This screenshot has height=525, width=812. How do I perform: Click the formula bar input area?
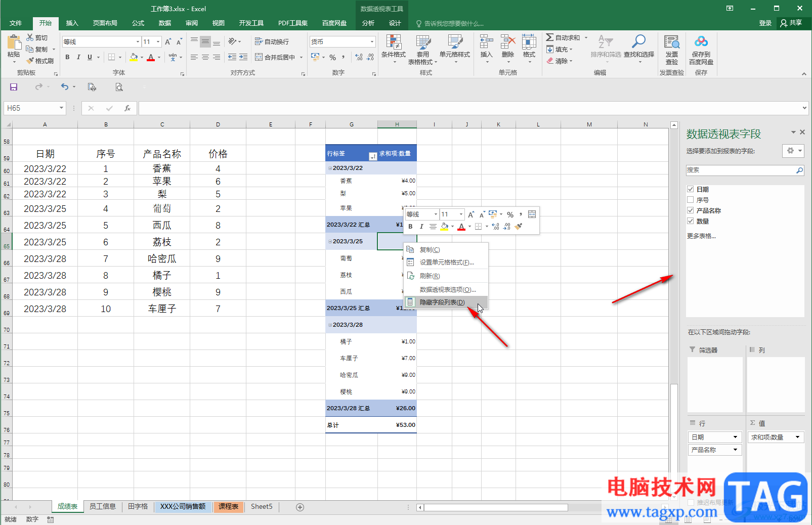click(x=469, y=108)
